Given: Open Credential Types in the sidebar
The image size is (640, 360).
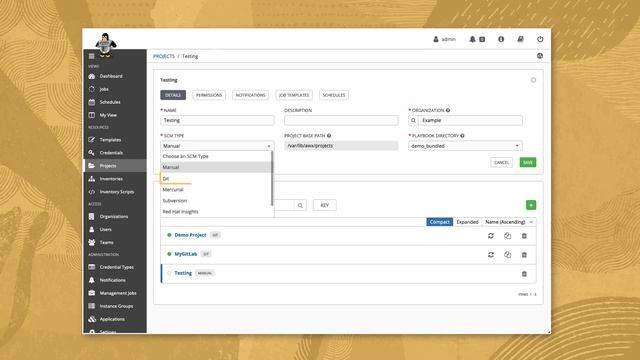Looking at the screenshot, I should click(x=115, y=267).
